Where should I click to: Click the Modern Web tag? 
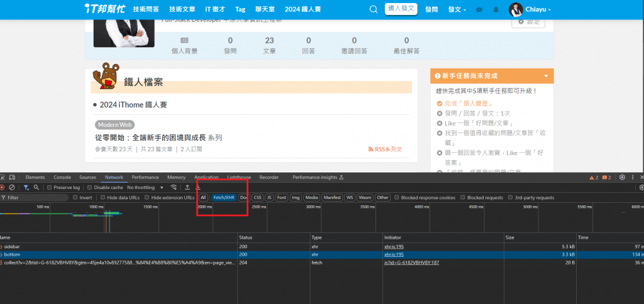coord(114,125)
